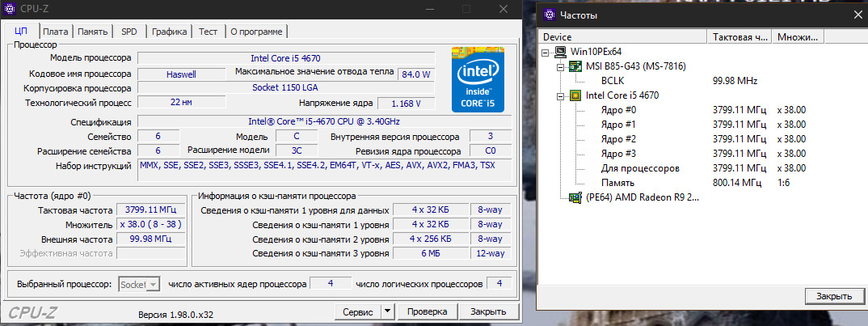Click the Спецификация field i5-4670 CPU @ 3.40GHz
The image size is (868, 326).
pos(324,122)
